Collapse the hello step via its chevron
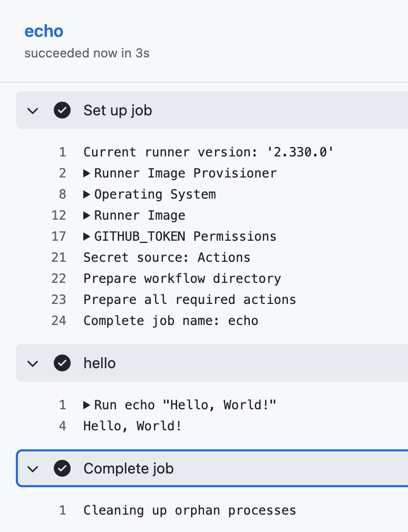The width and height of the screenshot is (408, 532). click(x=33, y=363)
